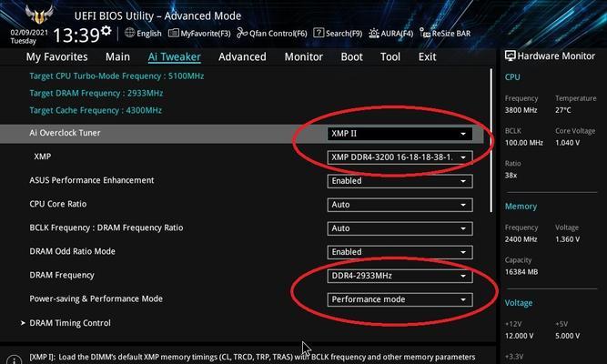607x364 pixels.
Task: Open MyFavorite(F3) shortcut
Action: pyautogui.click(x=205, y=34)
